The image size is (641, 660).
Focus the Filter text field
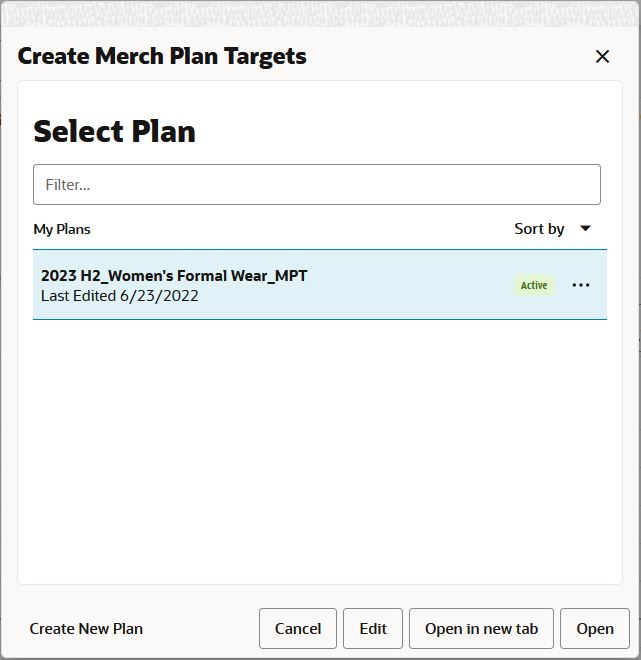click(x=317, y=185)
